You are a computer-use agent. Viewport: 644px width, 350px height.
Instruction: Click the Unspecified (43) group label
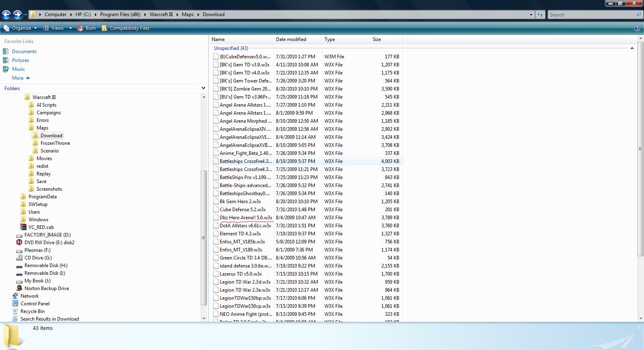tap(231, 48)
